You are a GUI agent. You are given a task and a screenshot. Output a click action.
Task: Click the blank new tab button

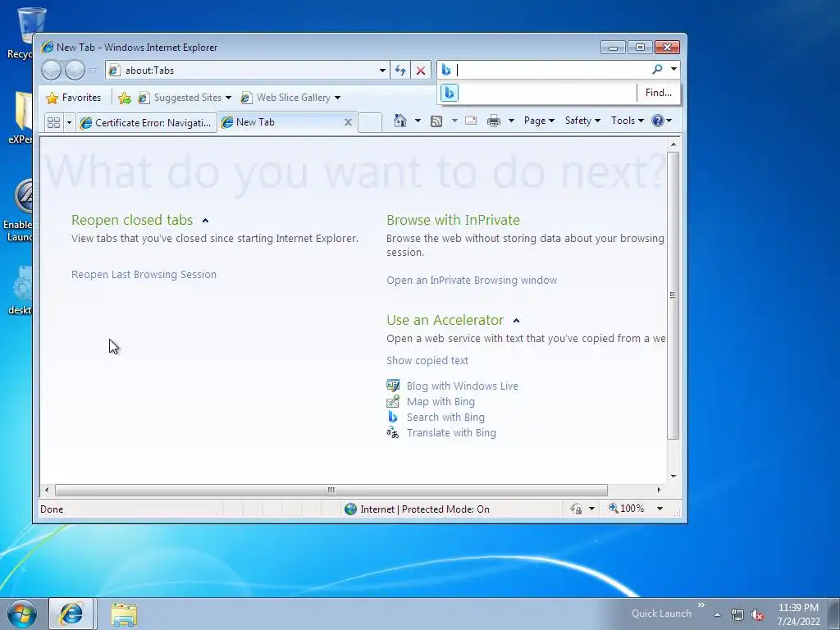pyautogui.click(x=370, y=123)
